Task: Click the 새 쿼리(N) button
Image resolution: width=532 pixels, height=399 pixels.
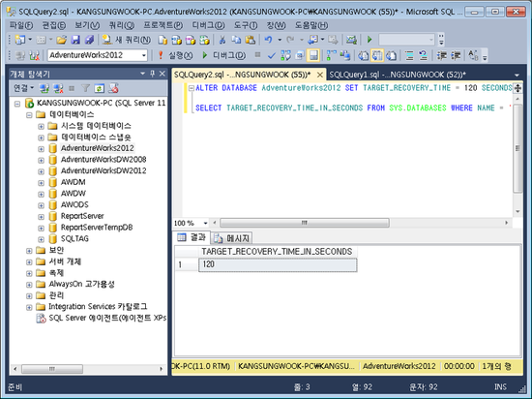Action: tap(127, 40)
